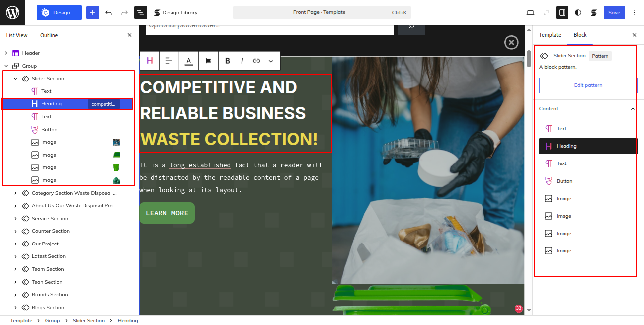Toggle italic formatting in block toolbar

click(242, 61)
